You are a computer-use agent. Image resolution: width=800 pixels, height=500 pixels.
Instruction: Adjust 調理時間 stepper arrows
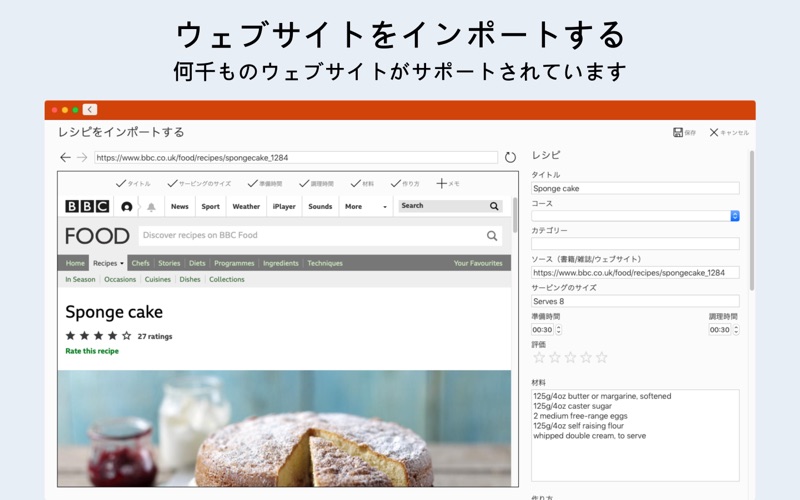(x=736, y=330)
